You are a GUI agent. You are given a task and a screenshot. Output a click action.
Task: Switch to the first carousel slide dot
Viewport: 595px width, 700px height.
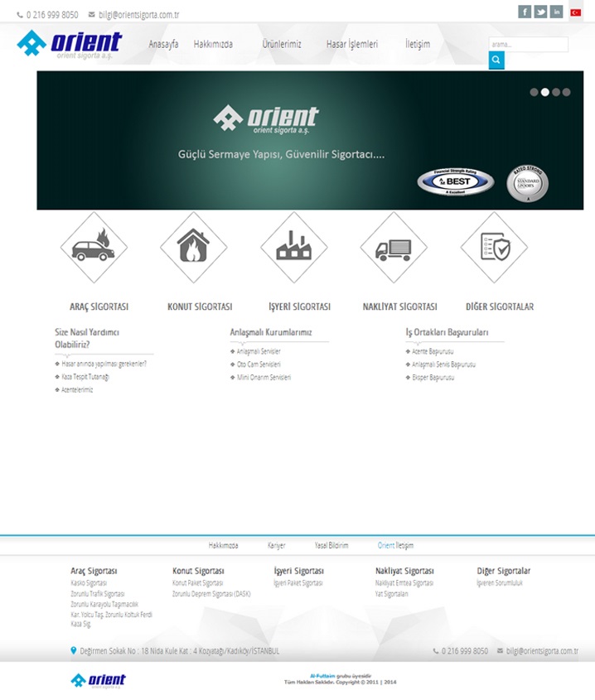pyautogui.click(x=535, y=92)
